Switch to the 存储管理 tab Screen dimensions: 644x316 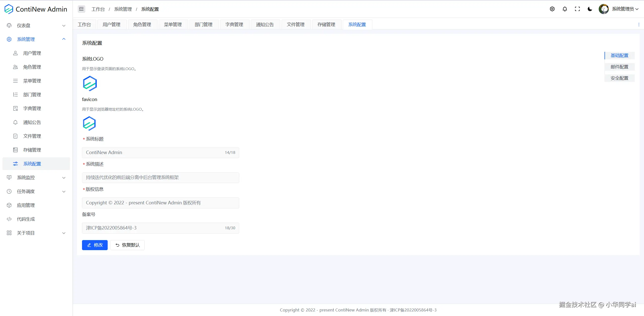click(x=326, y=25)
